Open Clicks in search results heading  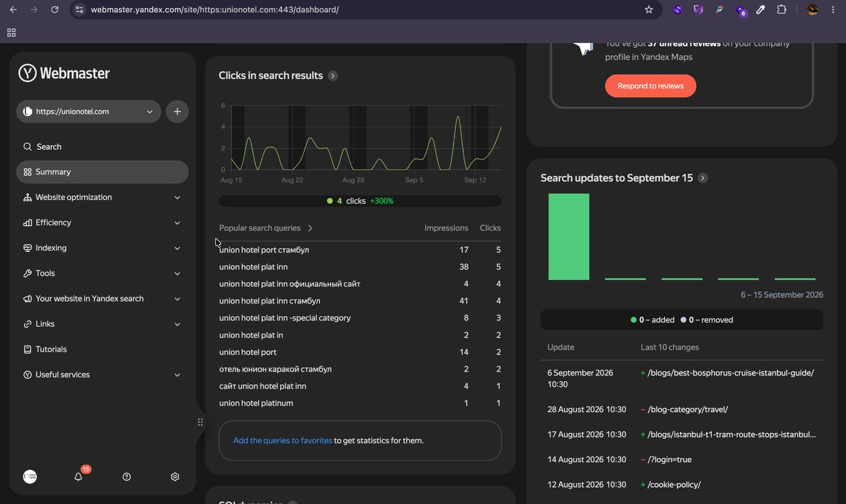click(x=271, y=76)
